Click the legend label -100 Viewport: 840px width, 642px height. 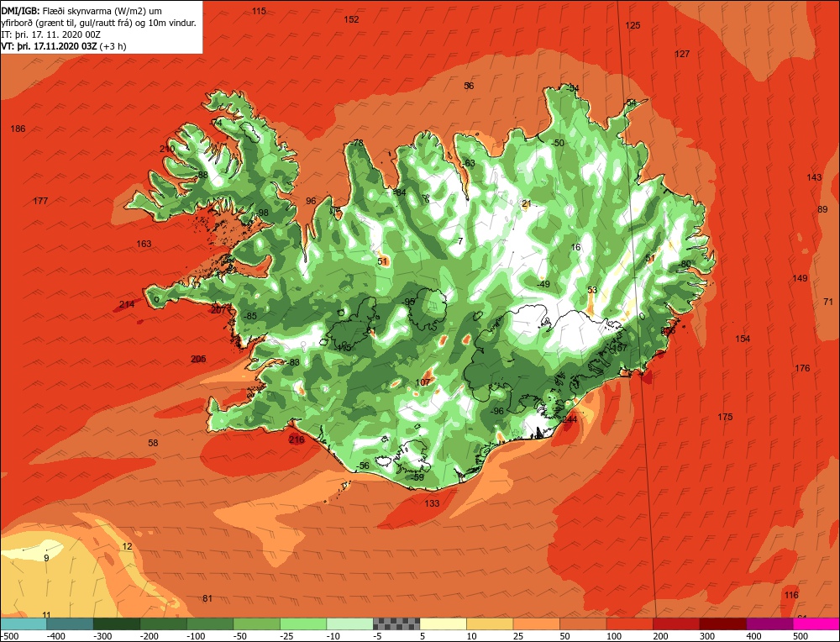coord(196,636)
